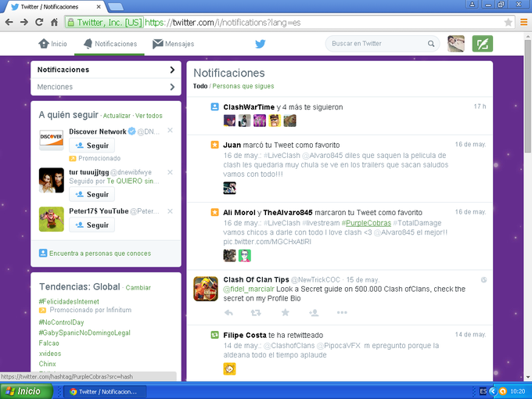Image resolution: width=532 pixels, height=399 pixels.
Task: Click the follower icon beside ClashWarTime
Action: [215, 107]
